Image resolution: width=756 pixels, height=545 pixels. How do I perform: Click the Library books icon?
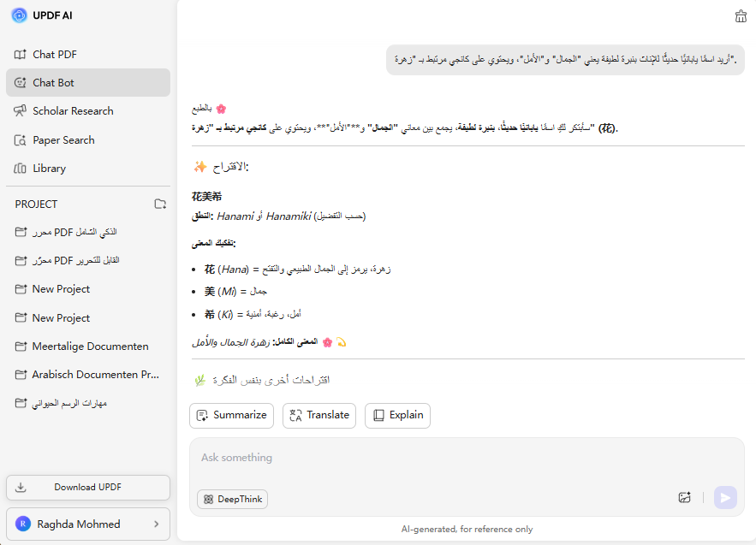click(x=20, y=169)
